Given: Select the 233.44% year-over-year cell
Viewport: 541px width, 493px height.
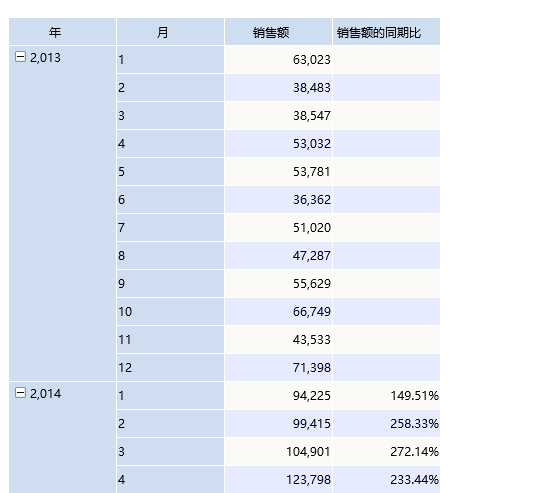Looking at the screenshot, I should [386, 479].
